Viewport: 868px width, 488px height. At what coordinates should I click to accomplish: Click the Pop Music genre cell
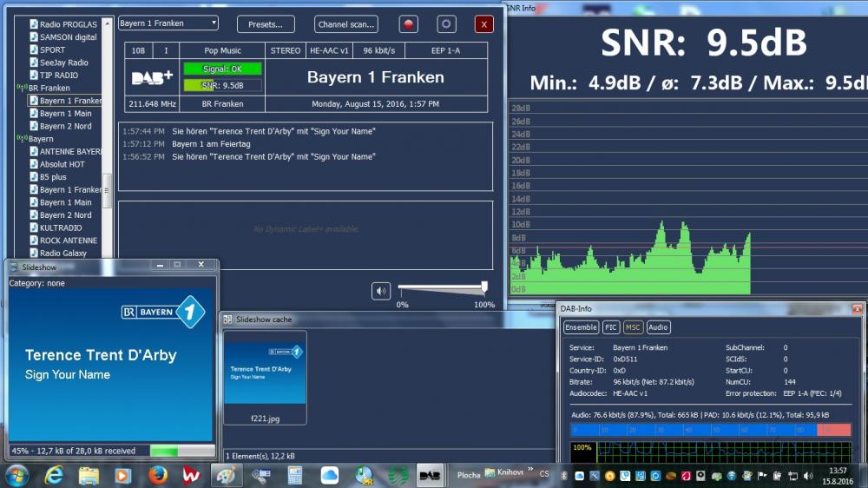tap(222, 50)
